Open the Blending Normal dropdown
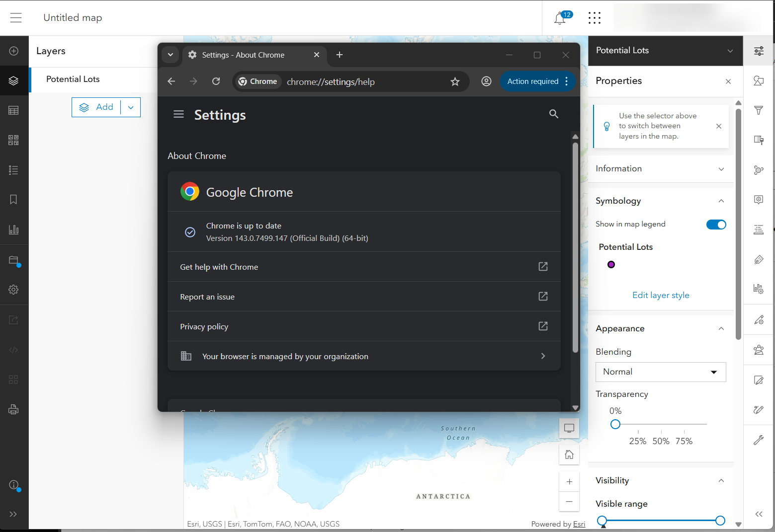The image size is (775, 532). [x=661, y=372]
